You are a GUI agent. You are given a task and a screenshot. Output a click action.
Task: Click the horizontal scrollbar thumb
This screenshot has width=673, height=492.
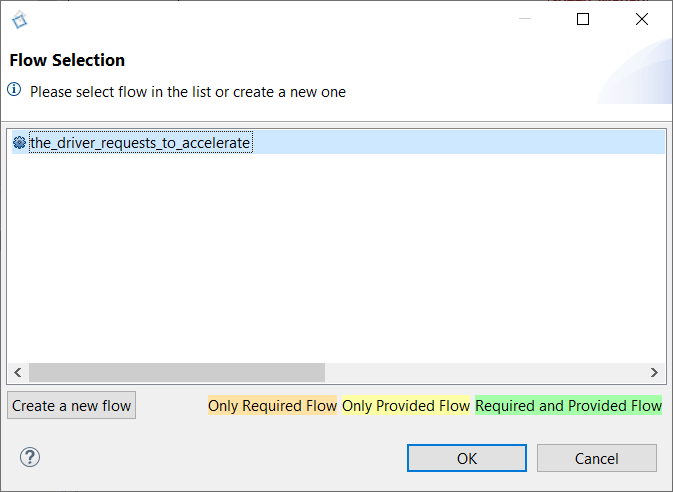[177, 372]
